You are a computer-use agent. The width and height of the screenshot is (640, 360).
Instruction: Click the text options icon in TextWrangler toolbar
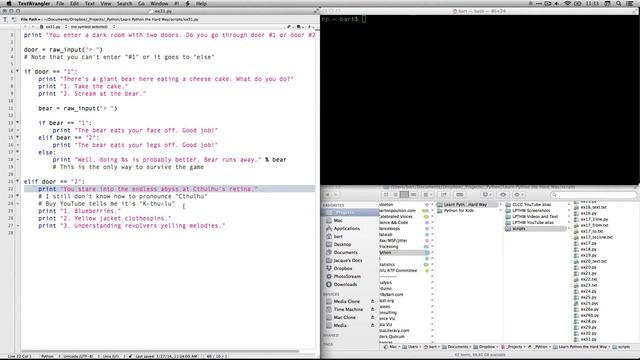(5, 19)
